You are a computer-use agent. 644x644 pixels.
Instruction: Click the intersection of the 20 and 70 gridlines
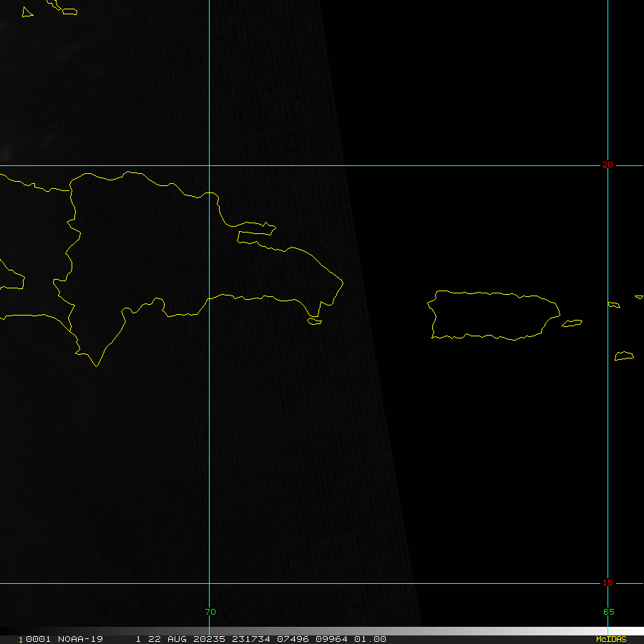(x=210, y=165)
